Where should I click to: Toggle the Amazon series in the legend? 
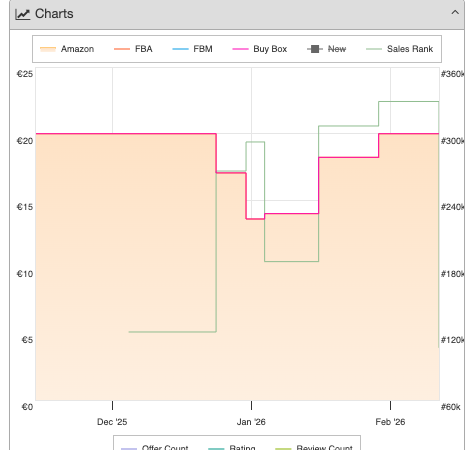67,49
